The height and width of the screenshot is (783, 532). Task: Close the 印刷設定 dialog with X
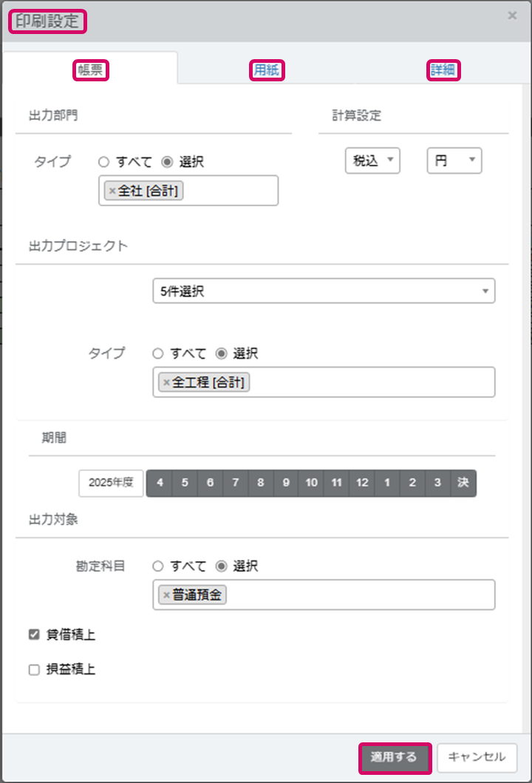[512, 16]
